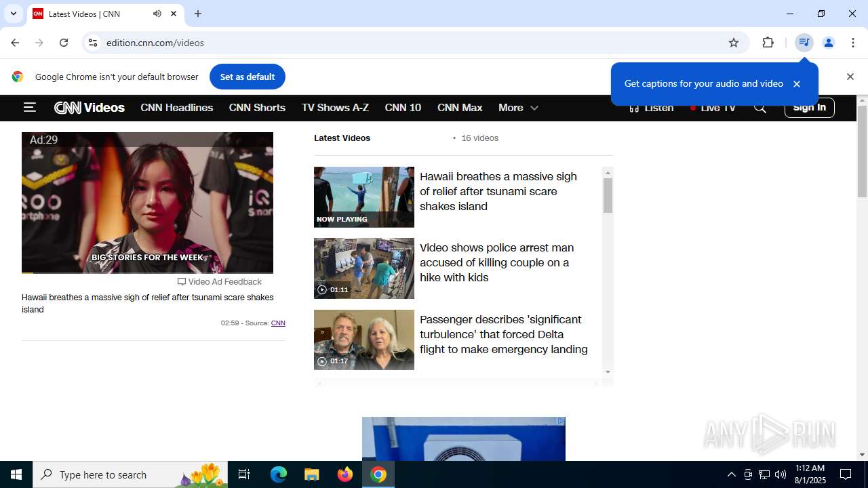Image resolution: width=868 pixels, height=488 pixels.
Task: Open CNN Max section
Action: (x=460, y=108)
